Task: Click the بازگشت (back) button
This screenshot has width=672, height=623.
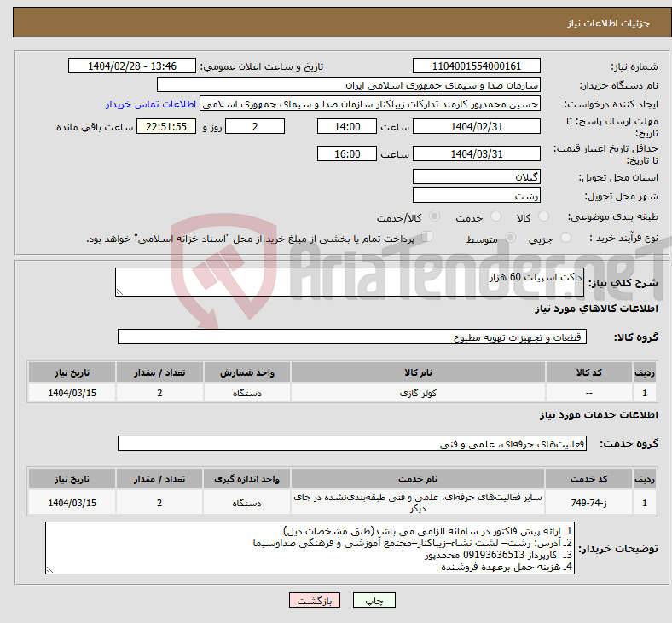Action: click(315, 600)
